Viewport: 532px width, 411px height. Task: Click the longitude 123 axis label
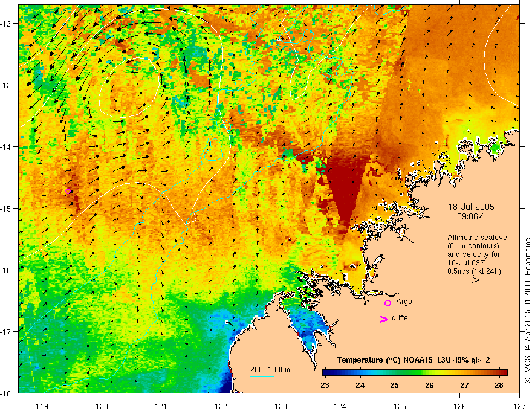tap(281, 406)
